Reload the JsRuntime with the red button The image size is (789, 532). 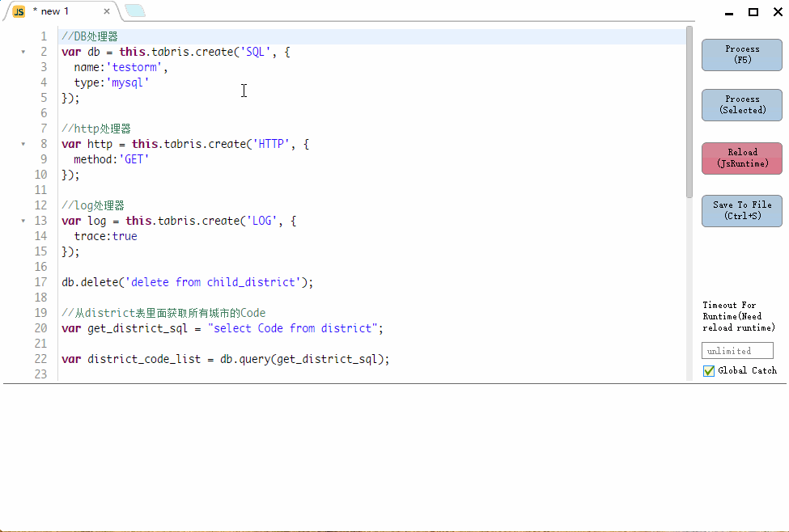(742, 158)
